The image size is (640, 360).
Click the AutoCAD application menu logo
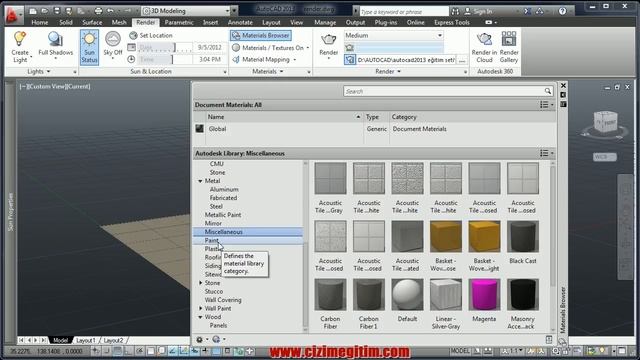[x=14, y=14]
